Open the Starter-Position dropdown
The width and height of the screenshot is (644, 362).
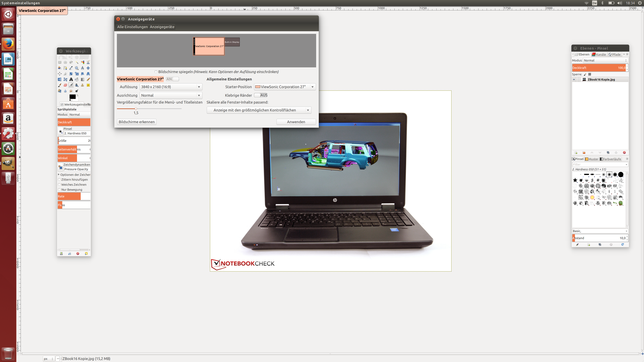pos(285,87)
